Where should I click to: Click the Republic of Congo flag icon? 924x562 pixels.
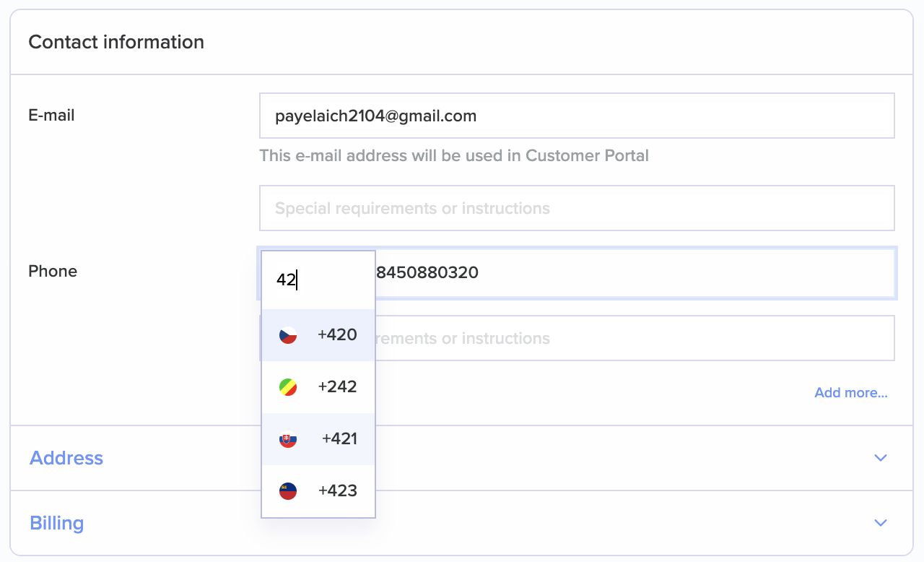pos(288,387)
